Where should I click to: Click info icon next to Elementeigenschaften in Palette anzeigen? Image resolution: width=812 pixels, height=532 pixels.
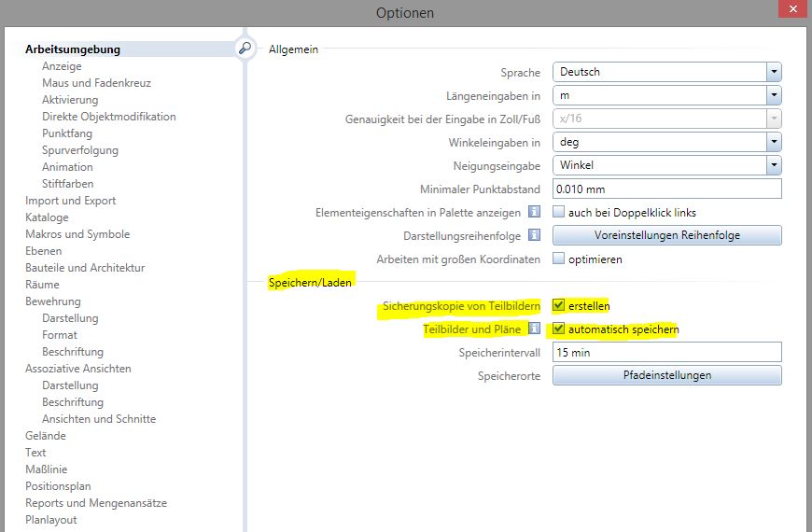click(x=536, y=213)
